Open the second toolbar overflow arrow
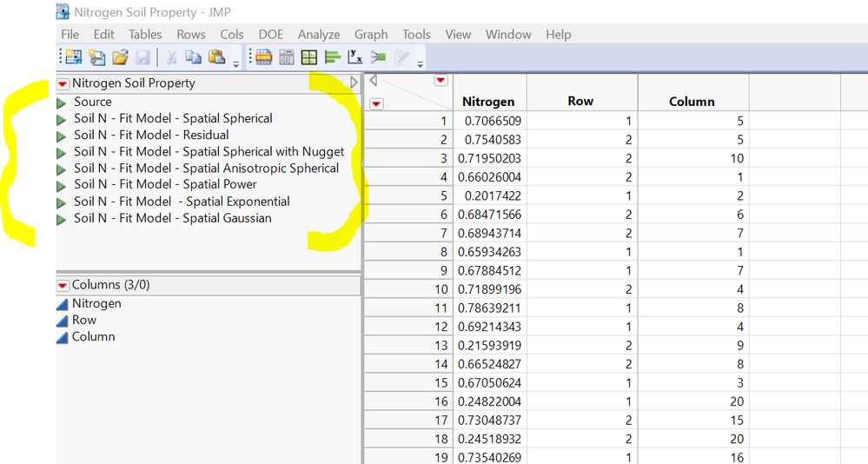The image size is (868, 464). coord(421,64)
